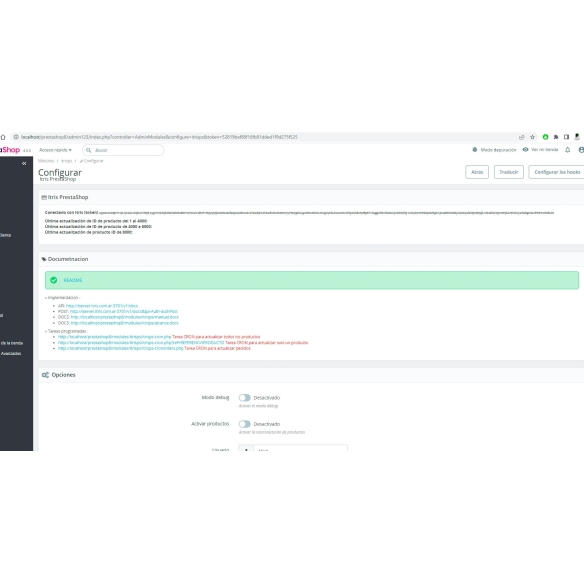Click the green circular extension icon

(545, 137)
